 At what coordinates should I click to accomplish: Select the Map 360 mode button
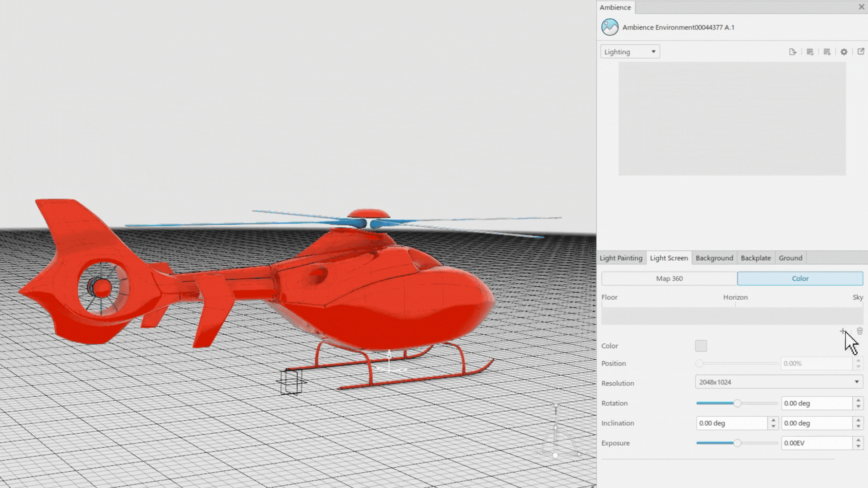pos(669,278)
